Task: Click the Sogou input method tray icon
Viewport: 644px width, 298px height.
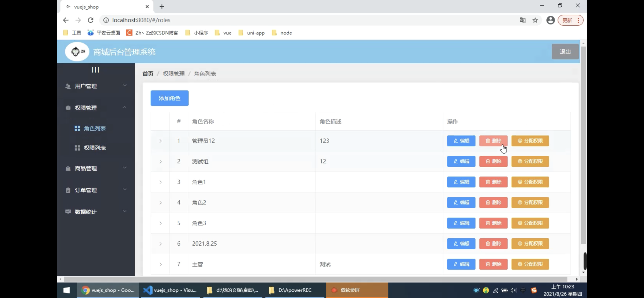Action: pos(534,290)
